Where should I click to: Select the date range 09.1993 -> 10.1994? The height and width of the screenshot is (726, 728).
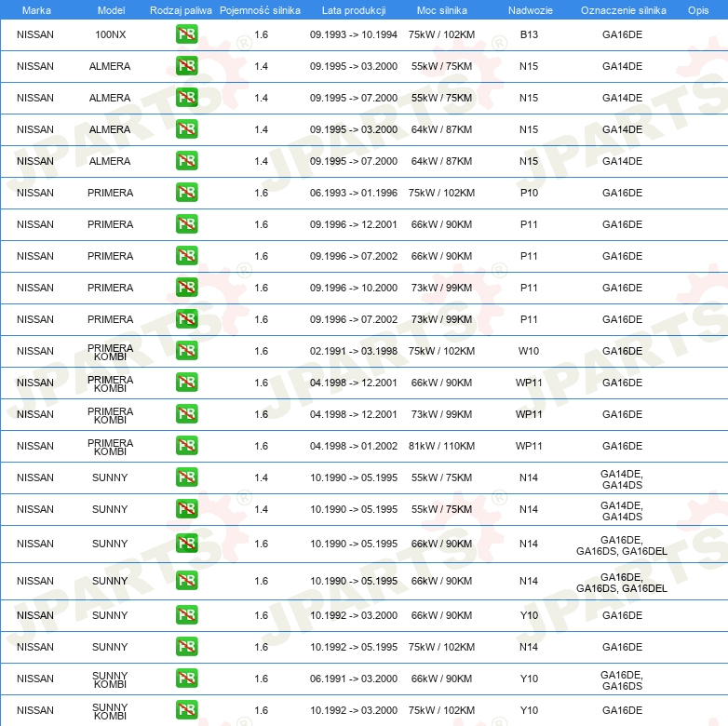[354, 34]
